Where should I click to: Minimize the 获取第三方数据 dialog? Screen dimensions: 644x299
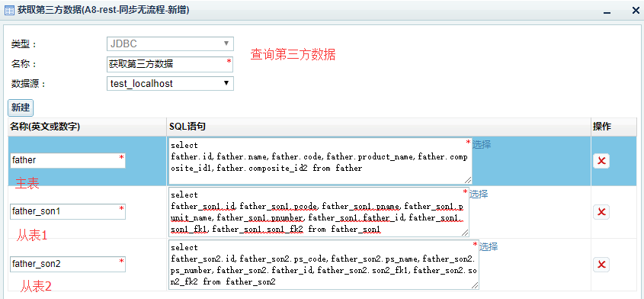pos(606,13)
